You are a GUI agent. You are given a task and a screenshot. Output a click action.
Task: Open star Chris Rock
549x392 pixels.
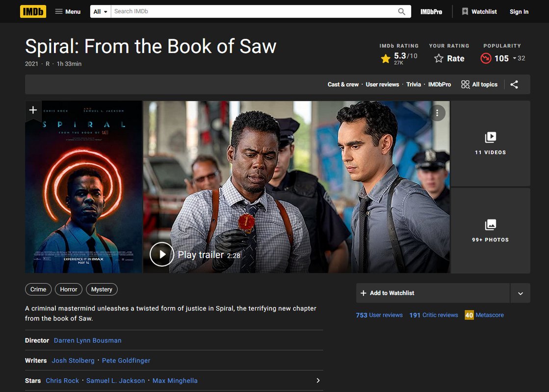[x=62, y=380]
